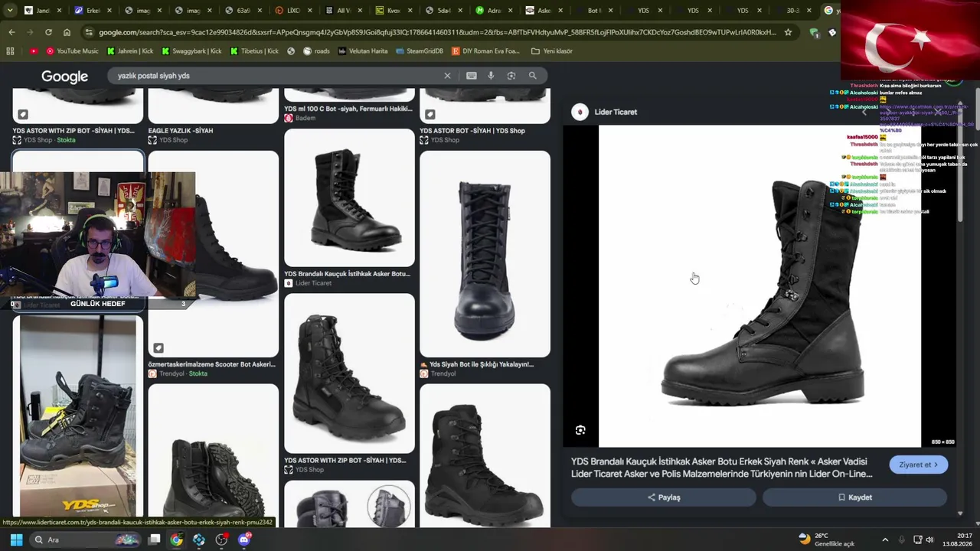This screenshot has width=980, height=551.
Task: Bookmark this page with the star
Action: [x=788, y=32]
